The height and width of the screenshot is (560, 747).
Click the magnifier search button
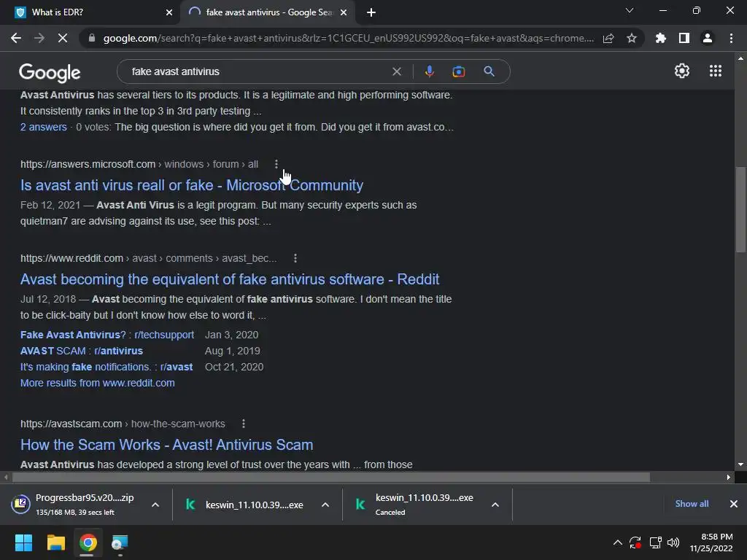(x=489, y=71)
